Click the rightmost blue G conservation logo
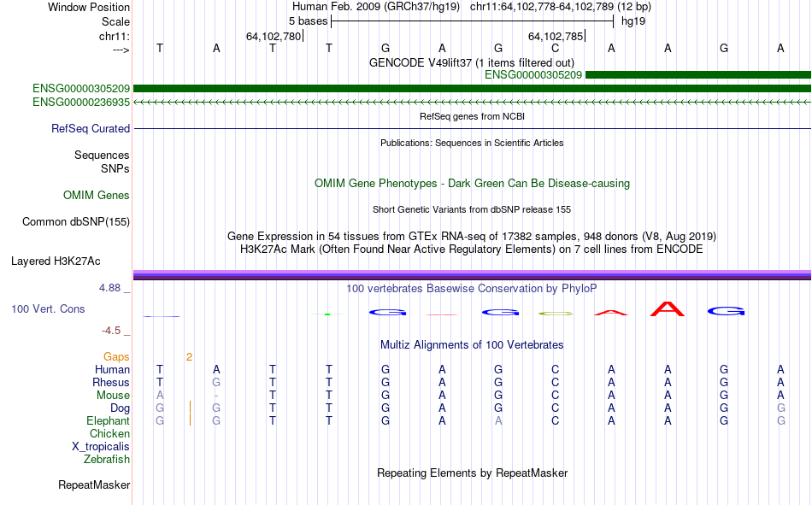The width and height of the screenshot is (812, 505). tap(726, 311)
